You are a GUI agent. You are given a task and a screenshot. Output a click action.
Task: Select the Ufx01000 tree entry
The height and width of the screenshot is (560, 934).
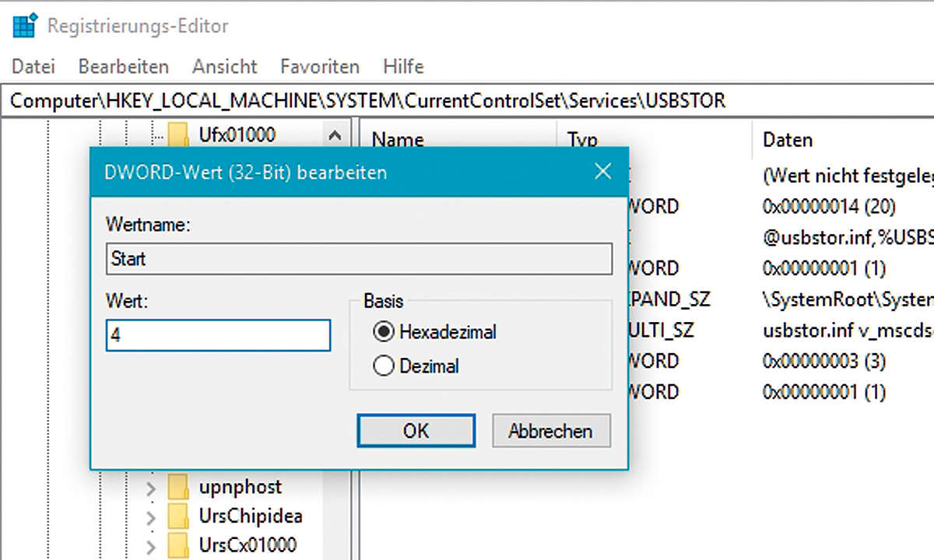click(x=237, y=135)
